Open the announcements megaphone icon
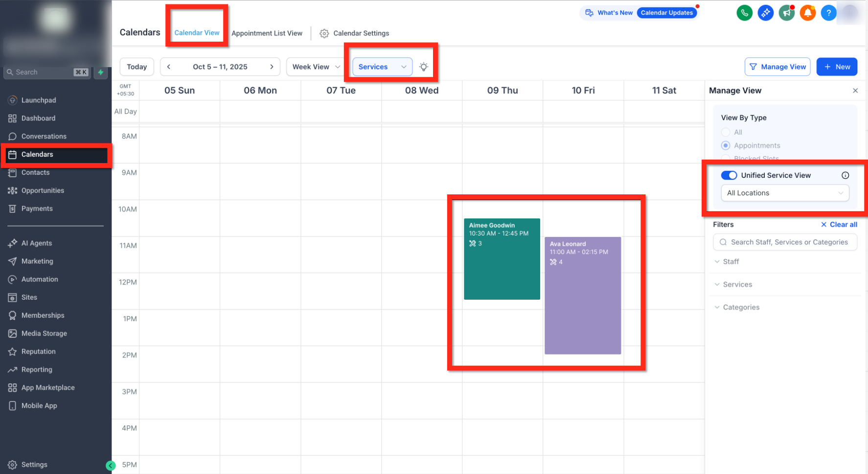This screenshot has width=868, height=474. pyautogui.click(x=786, y=13)
